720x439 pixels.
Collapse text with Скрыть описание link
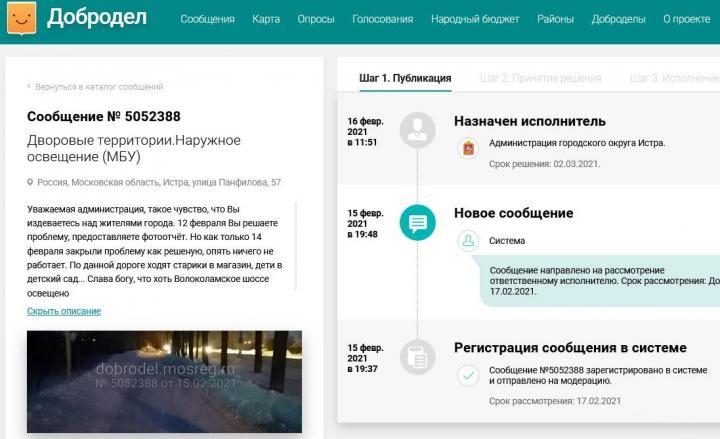pos(64,311)
